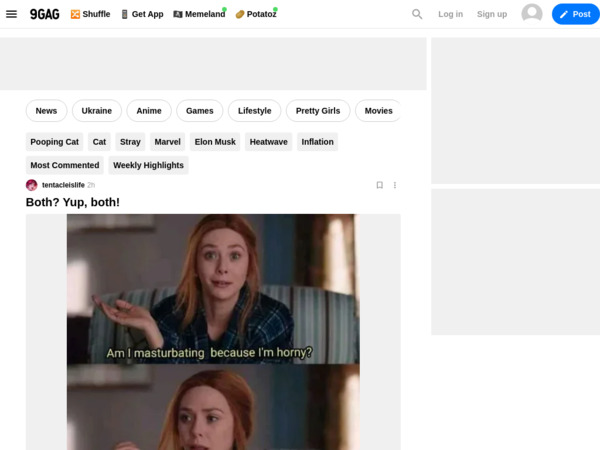This screenshot has height=450, width=600.
Task: Select the News category pill
Action: 46,111
